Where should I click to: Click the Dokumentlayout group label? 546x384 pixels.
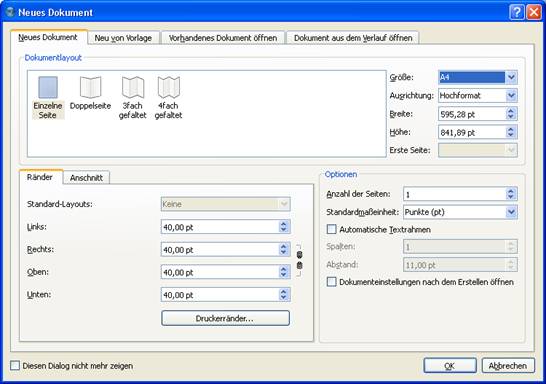tap(53, 58)
